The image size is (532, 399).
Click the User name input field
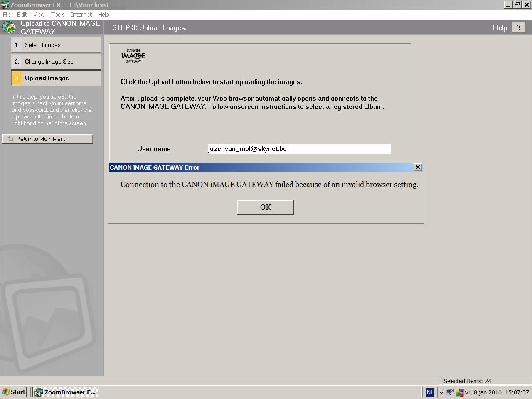(299, 149)
